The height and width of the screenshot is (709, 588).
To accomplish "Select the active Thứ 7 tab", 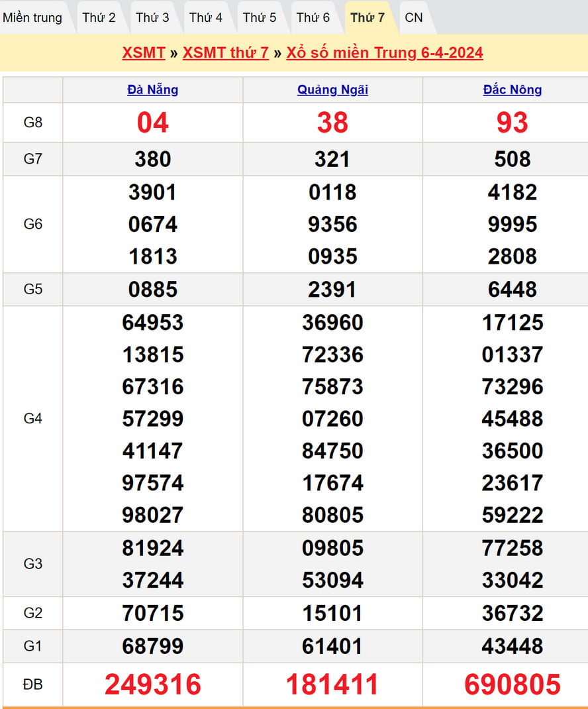I will coord(367,18).
